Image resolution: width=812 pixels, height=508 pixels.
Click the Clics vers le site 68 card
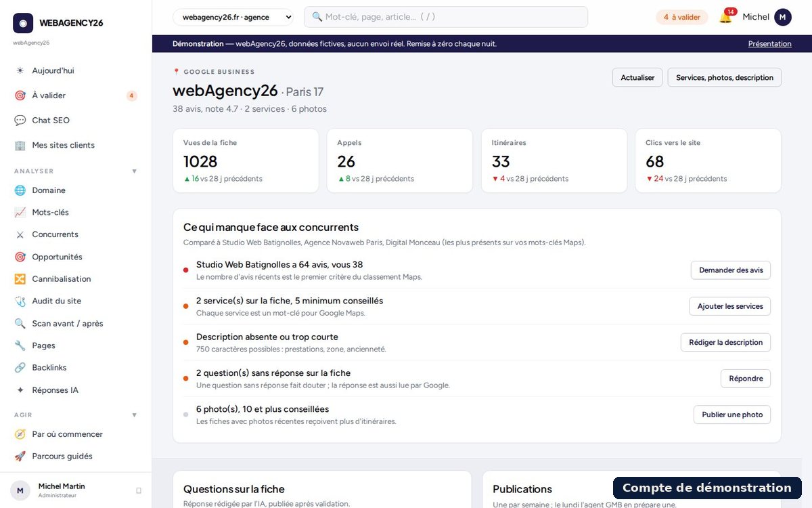tap(708, 161)
